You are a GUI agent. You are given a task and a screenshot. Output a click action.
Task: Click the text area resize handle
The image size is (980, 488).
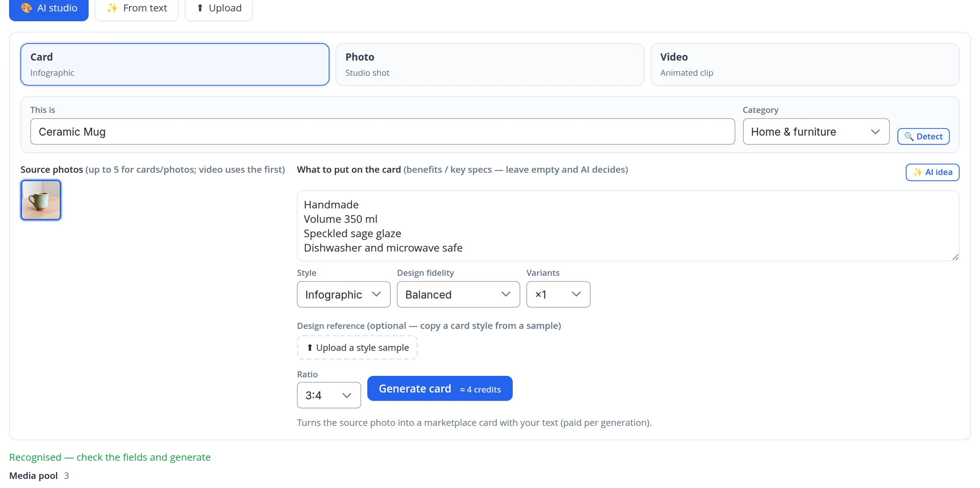[955, 258]
